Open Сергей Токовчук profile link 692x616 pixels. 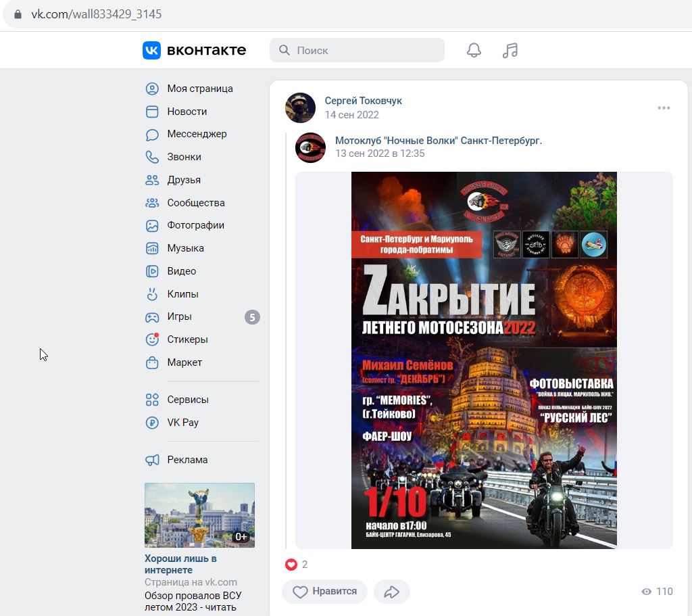coord(363,101)
